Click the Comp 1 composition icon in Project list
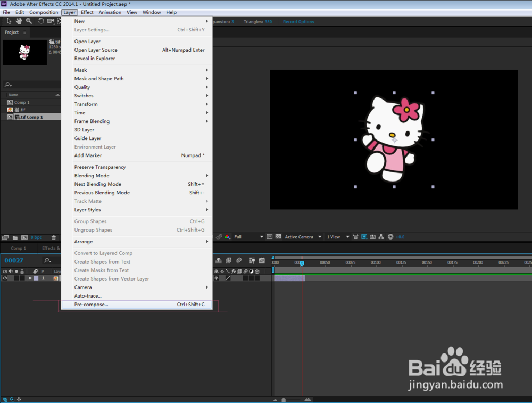 click(x=10, y=102)
